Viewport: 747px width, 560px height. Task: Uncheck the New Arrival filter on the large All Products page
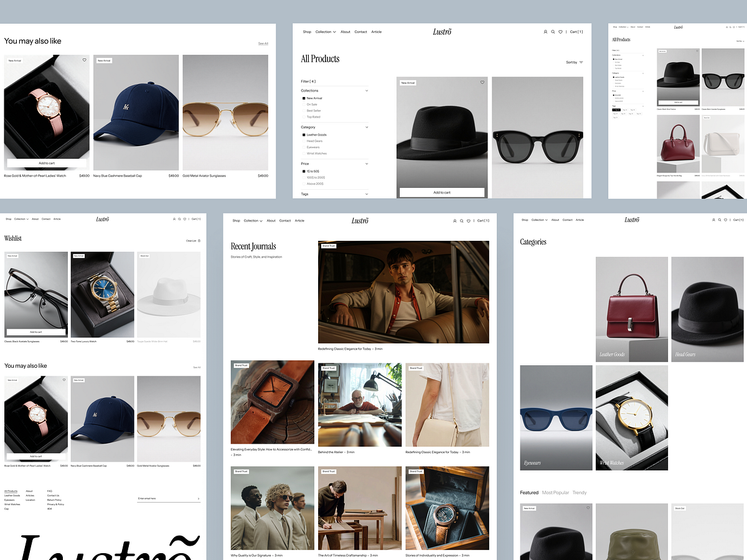click(x=304, y=98)
